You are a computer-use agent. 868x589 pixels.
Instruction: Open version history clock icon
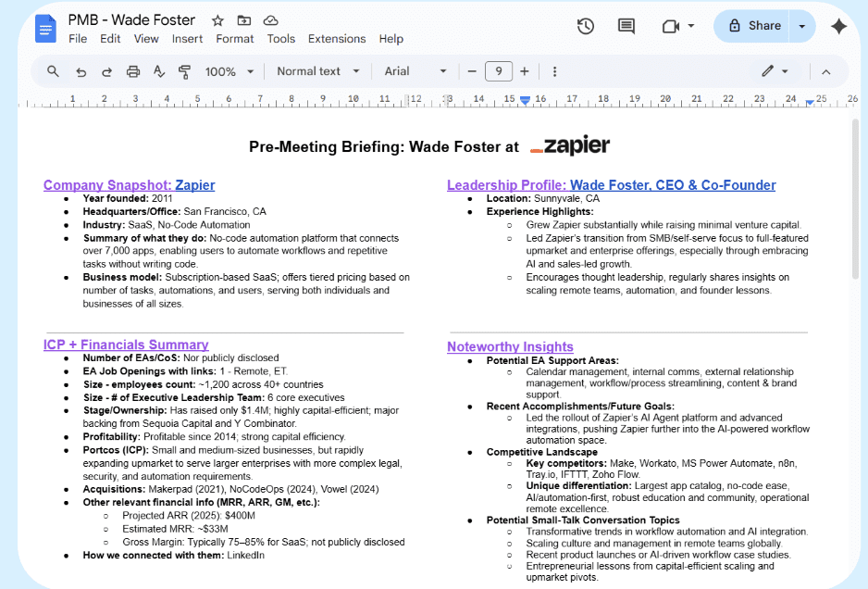click(585, 26)
